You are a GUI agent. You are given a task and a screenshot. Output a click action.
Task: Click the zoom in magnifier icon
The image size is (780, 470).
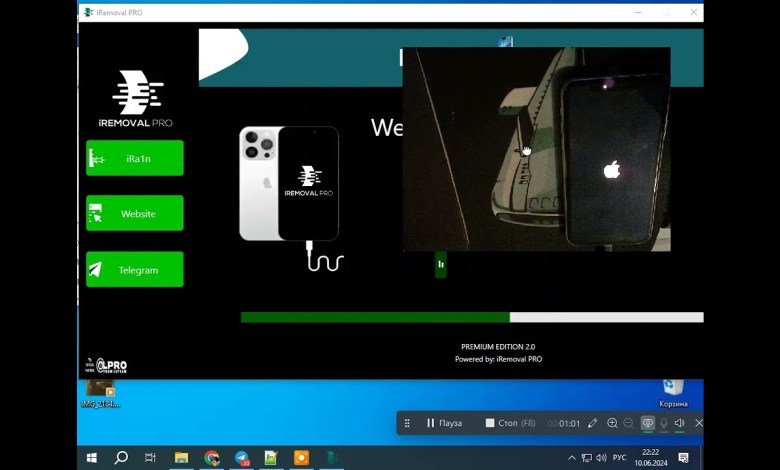612,423
